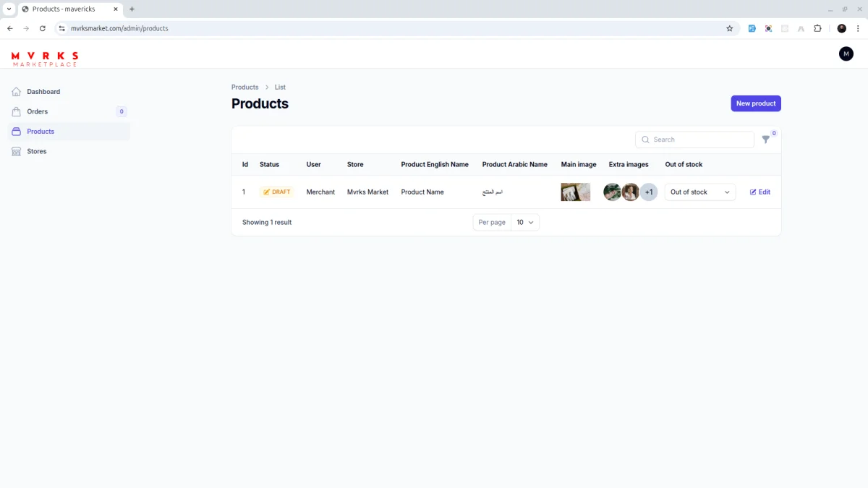Click the 'List' breadcrumb text
The height and width of the screenshot is (488, 868).
280,87
